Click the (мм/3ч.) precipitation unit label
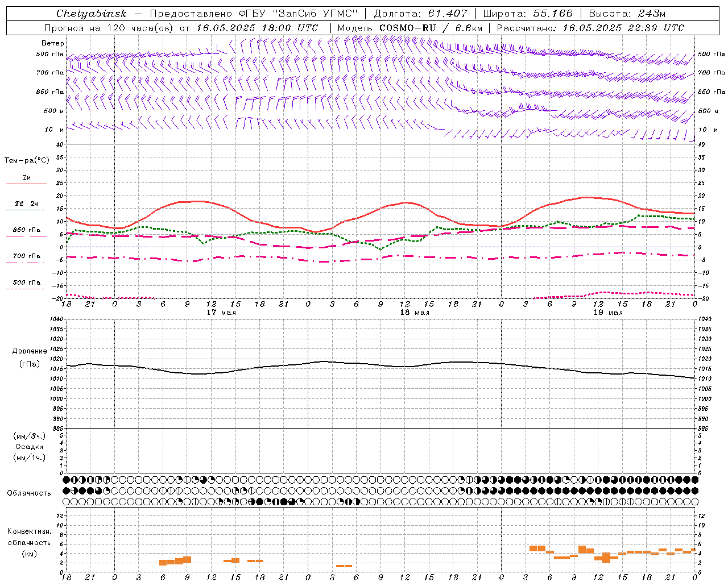This screenshot has height=582, width=728. coord(30,436)
